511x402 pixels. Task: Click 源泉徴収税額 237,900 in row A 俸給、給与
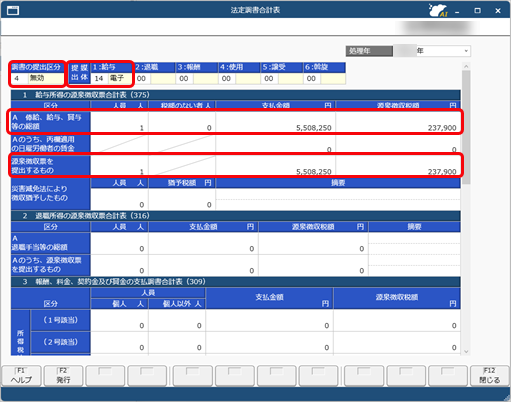click(398, 123)
